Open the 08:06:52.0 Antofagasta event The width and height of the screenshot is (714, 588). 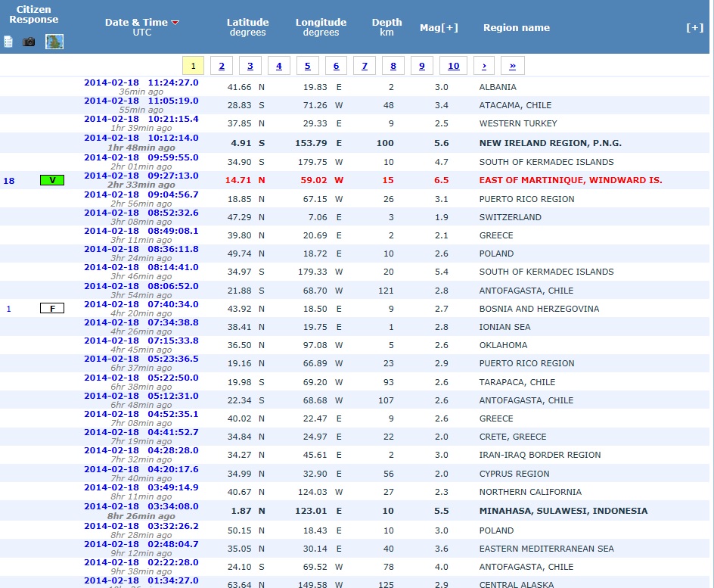tap(141, 286)
